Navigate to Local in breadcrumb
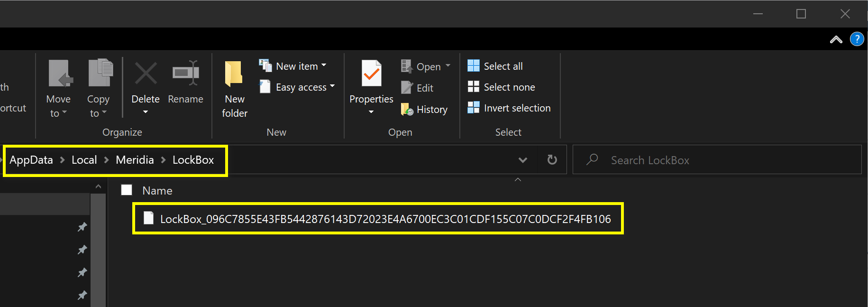The image size is (868, 307). pos(84,160)
